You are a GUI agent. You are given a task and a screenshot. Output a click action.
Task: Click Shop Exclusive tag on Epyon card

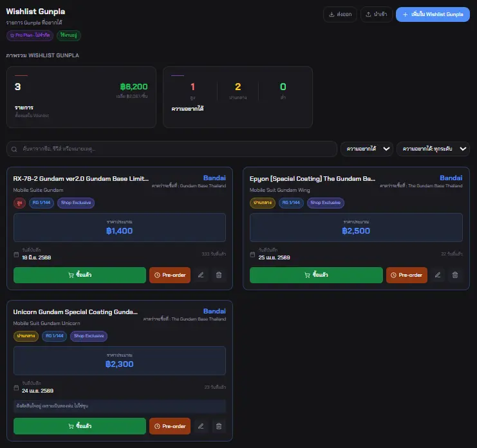pyautogui.click(x=326, y=203)
